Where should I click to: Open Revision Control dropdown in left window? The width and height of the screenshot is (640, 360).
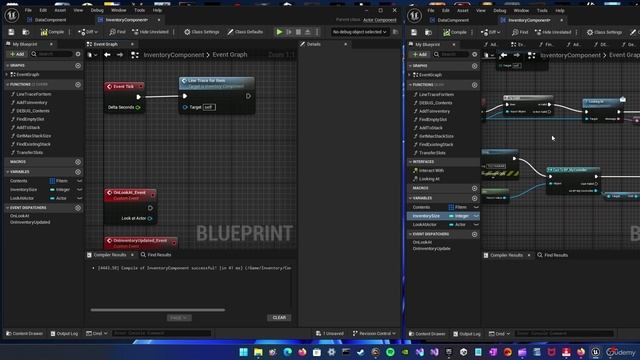(374, 333)
